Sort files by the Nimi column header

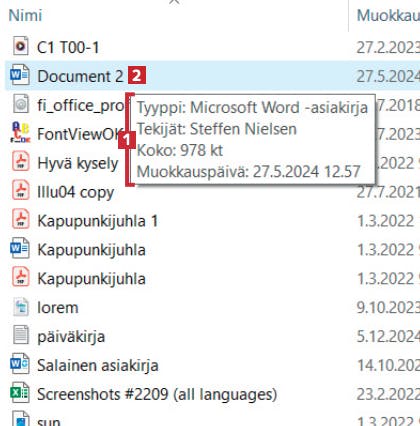[x=25, y=16]
